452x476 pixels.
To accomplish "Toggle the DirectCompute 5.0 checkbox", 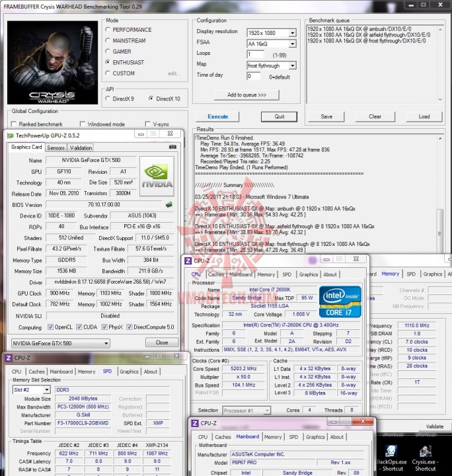I will point(130,327).
